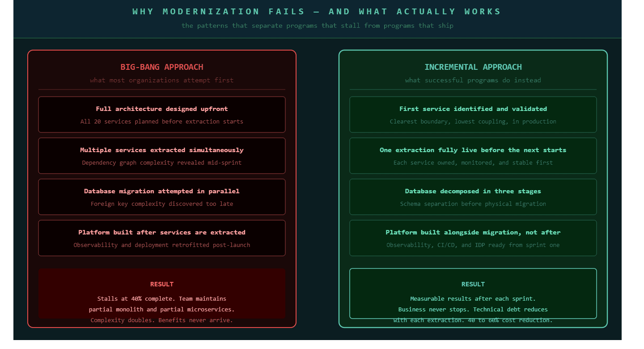Select "One extraction fully live before the next starts"
644x349 pixels.
coord(473,150)
